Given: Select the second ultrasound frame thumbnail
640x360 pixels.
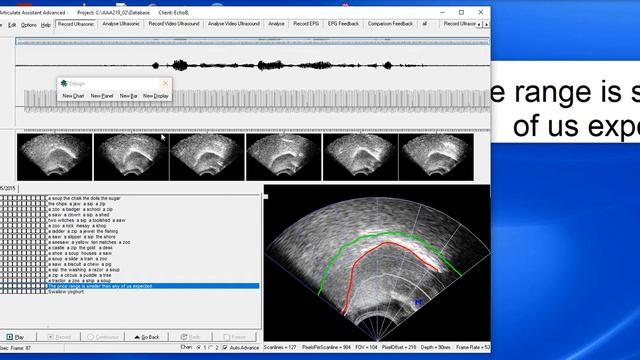Looking at the screenshot, I should [131, 157].
